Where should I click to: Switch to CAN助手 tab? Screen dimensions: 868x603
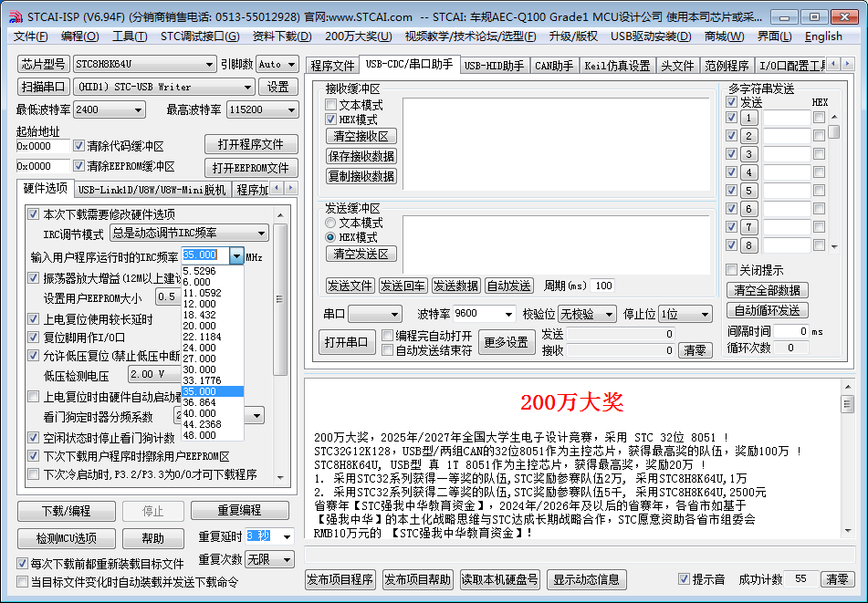(554, 66)
